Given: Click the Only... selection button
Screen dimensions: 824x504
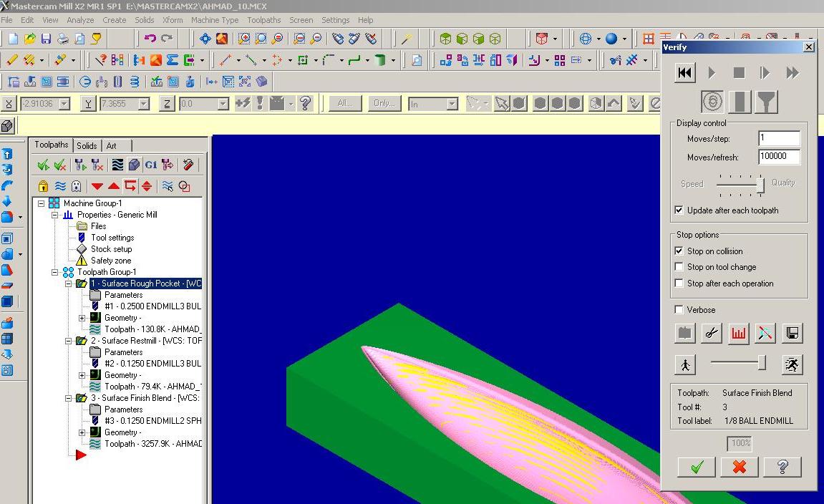Looking at the screenshot, I should [x=384, y=103].
